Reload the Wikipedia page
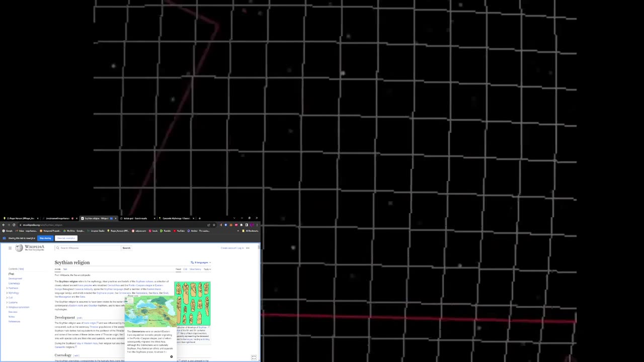The width and height of the screenshot is (644, 362). tap(14, 225)
